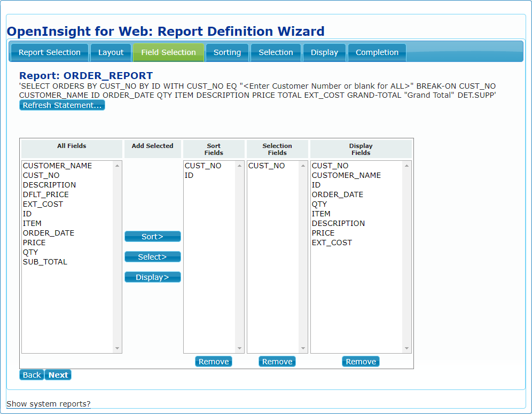Select DFLT_PRICE in All Fields list

67,194
